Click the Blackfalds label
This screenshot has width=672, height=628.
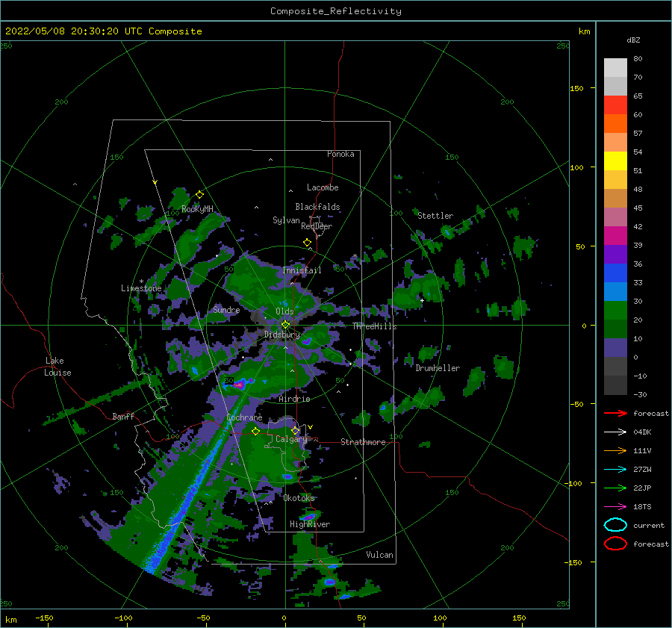tap(317, 207)
